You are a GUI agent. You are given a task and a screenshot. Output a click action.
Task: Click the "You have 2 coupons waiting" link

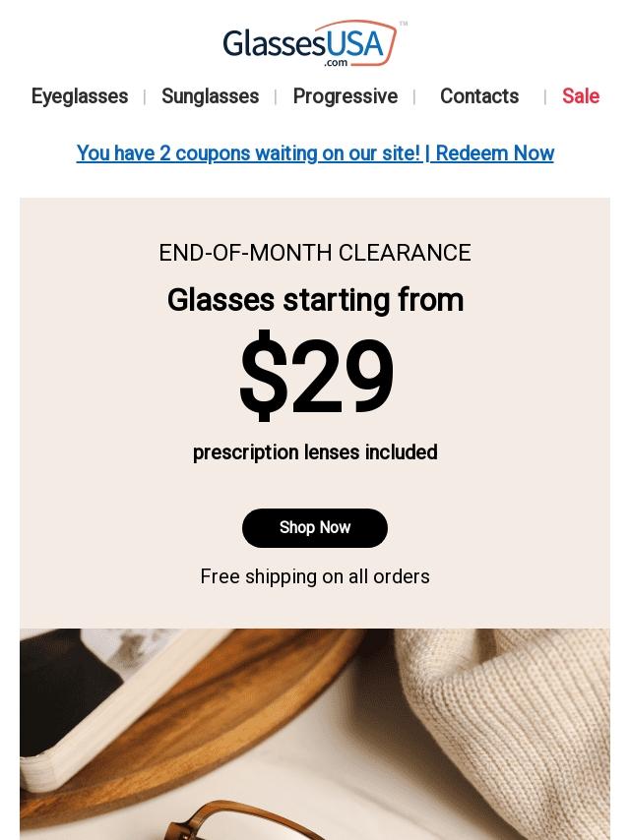coord(248,153)
